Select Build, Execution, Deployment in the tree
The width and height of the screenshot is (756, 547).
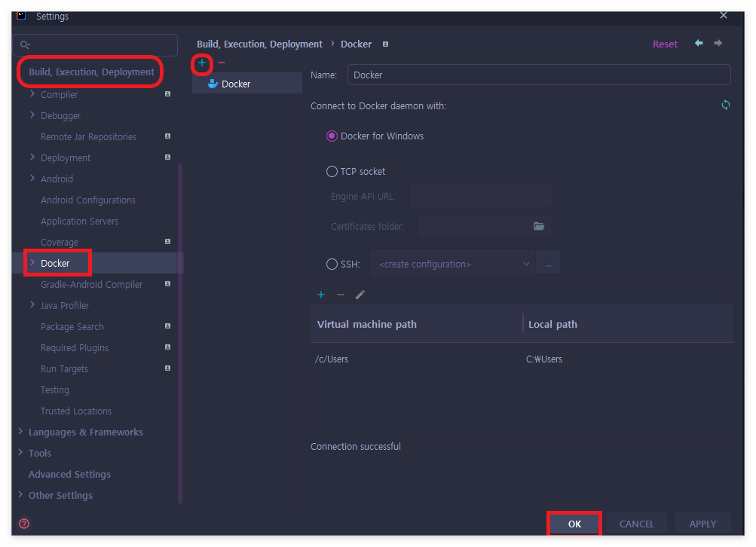pos(91,72)
